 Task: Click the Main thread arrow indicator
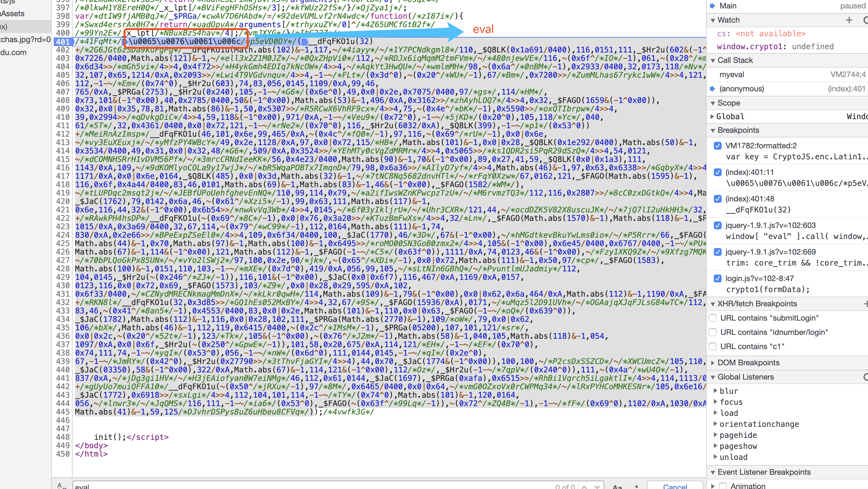click(x=712, y=6)
